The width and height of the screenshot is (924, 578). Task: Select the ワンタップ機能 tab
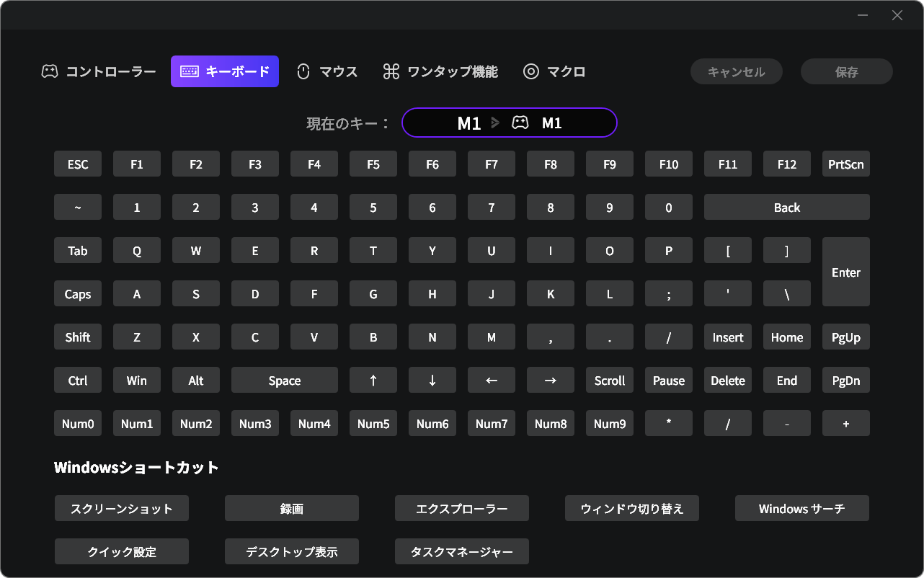[440, 71]
